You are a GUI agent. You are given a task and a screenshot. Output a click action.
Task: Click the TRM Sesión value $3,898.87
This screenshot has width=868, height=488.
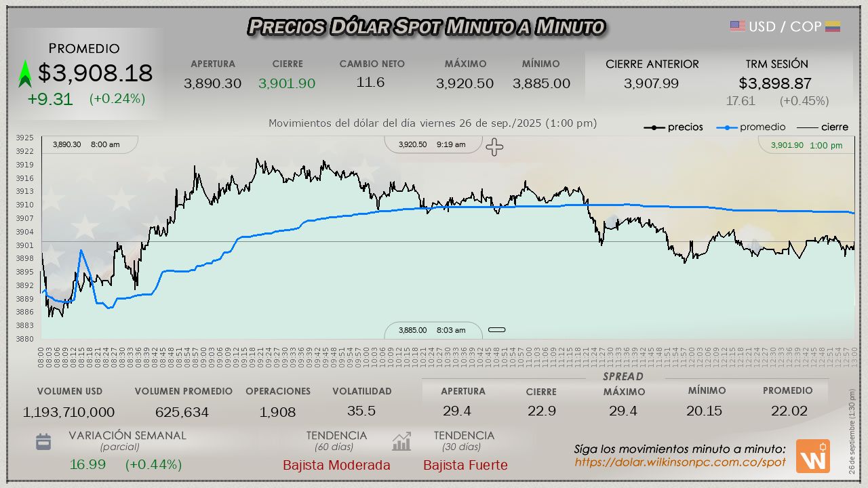(x=774, y=83)
